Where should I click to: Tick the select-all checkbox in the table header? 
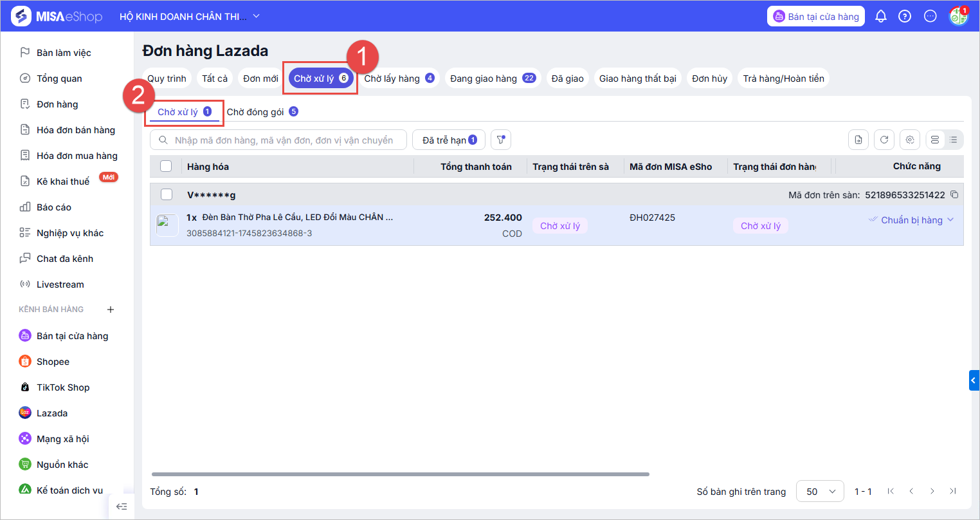click(x=166, y=166)
